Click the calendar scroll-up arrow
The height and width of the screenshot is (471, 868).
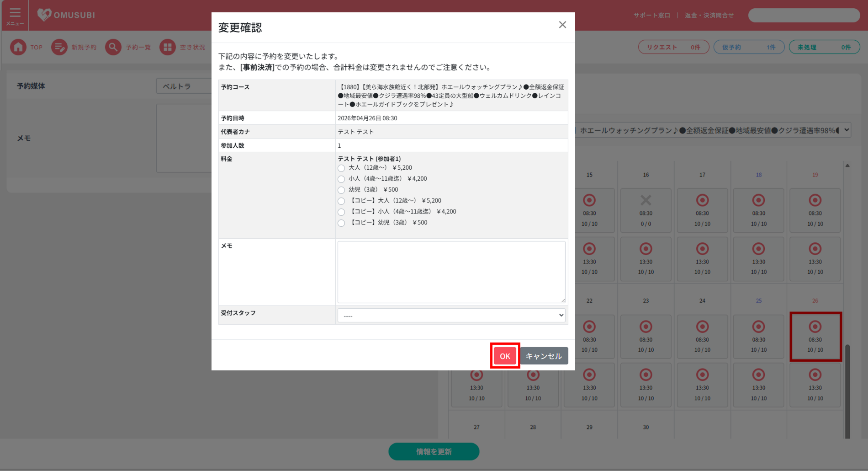tap(847, 166)
